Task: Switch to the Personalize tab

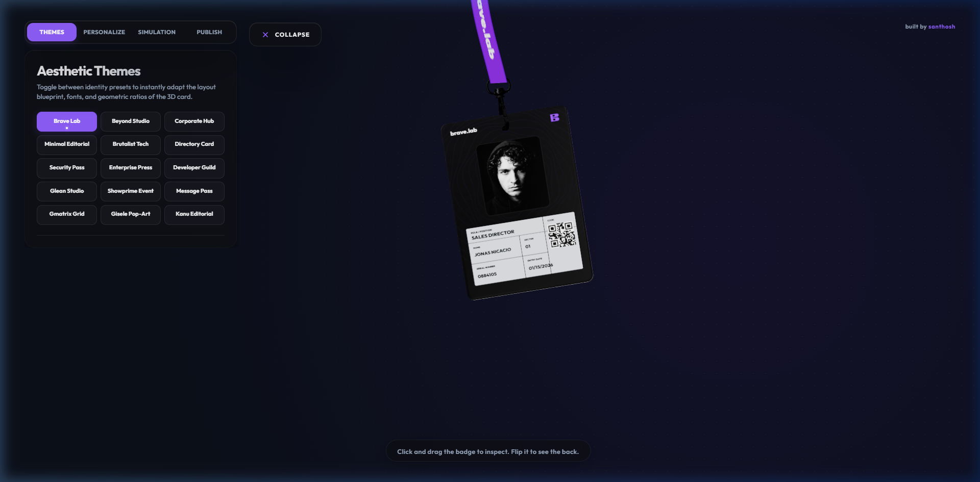Action: pos(104,32)
